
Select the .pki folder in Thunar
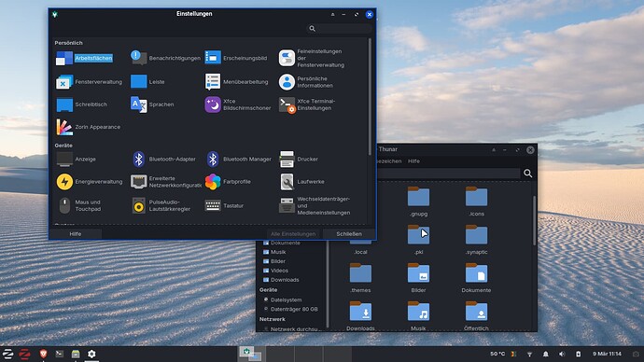[x=418, y=240]
